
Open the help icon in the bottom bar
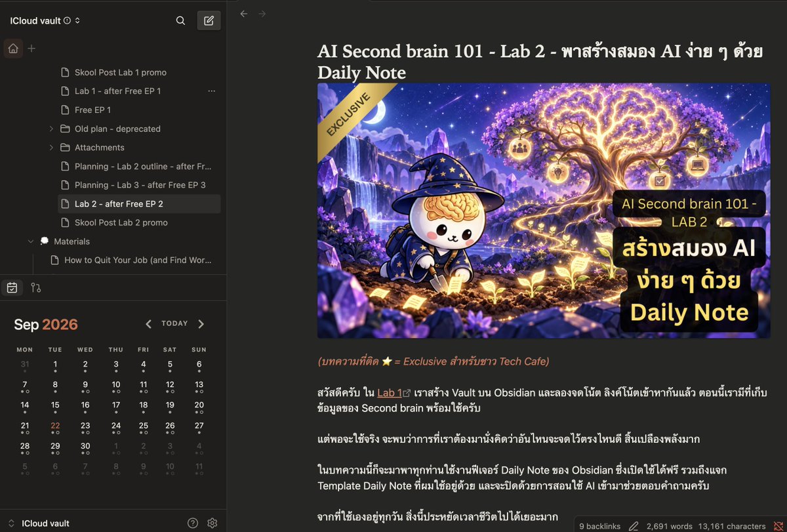193,523
